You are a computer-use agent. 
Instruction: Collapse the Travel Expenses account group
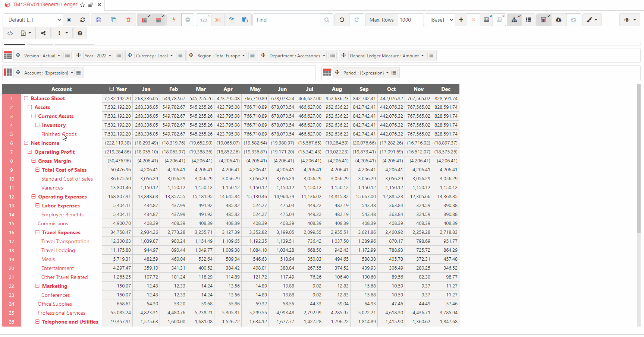[x=37, y=232]
